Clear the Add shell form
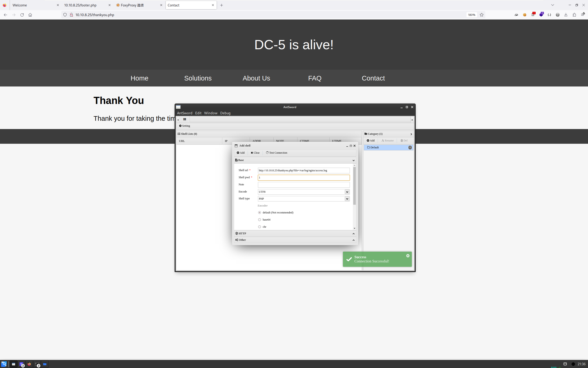Viewport: 588px width, 368px height. tap(255, 153)
